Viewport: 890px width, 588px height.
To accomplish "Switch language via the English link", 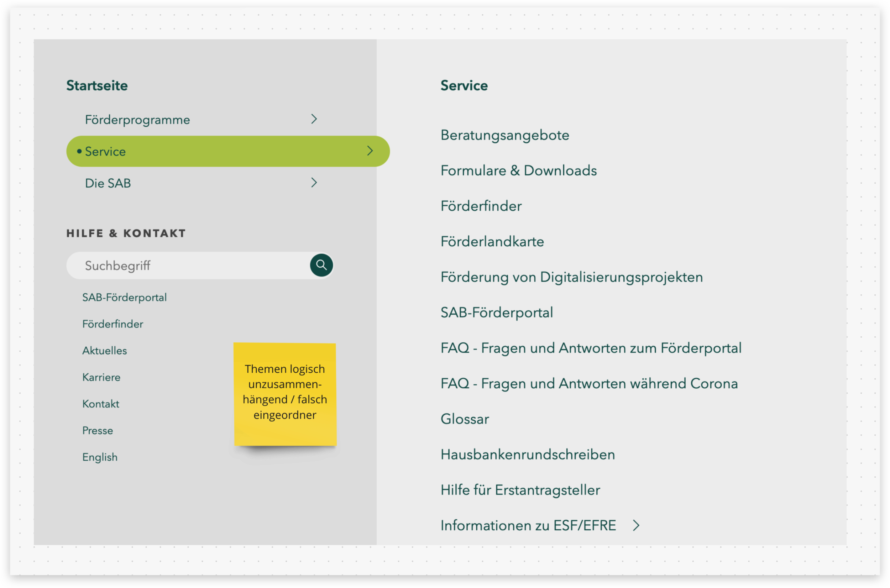I will coord(100,457).
